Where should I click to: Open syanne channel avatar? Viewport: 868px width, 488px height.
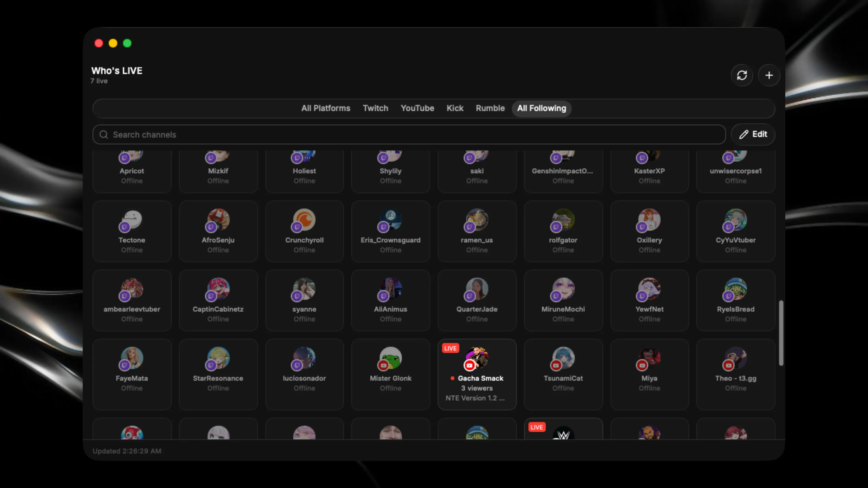304,289
